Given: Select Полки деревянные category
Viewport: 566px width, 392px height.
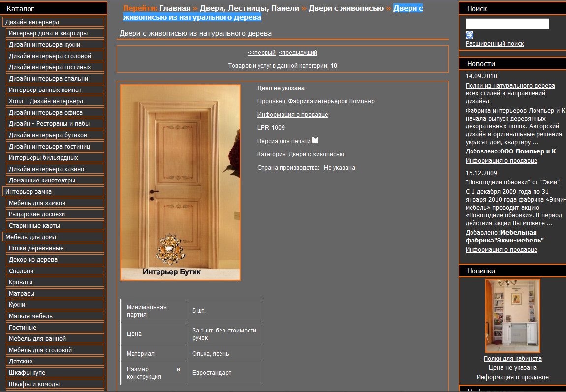Looking at the screenshot, I should (x=55, y=248).
